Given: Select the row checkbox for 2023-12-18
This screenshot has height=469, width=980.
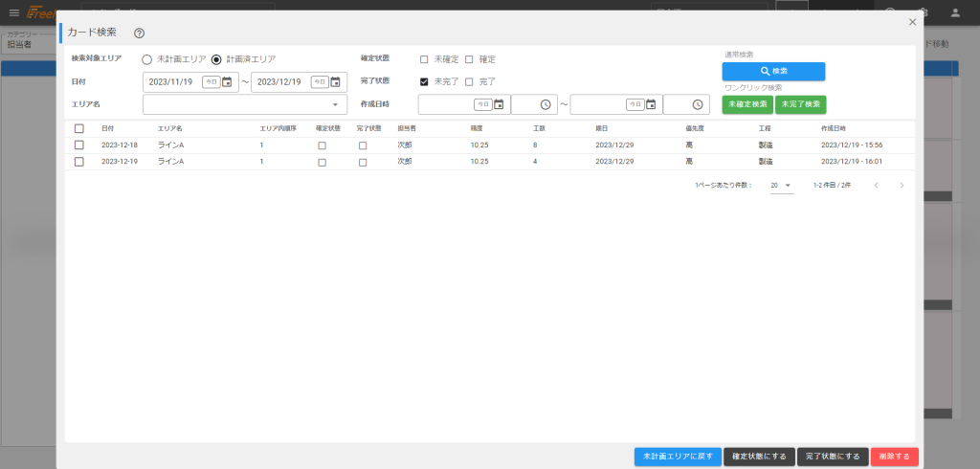Looking at the screenshot, I should (79, 145).
